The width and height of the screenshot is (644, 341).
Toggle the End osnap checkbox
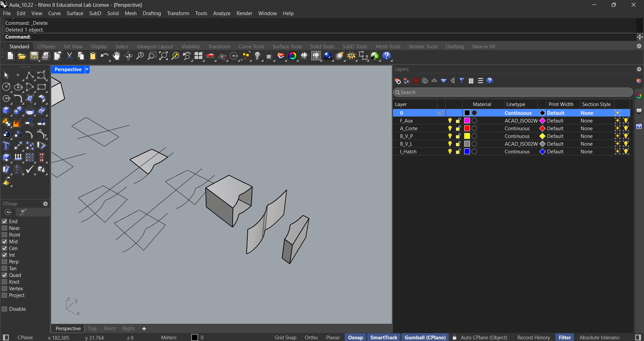(x=4, y=222)
